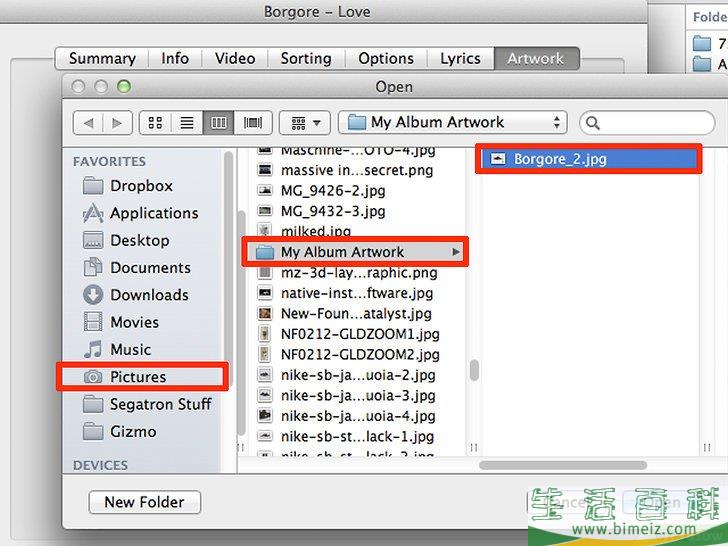
Task: Switch to icon view
Action: coord(155,123)
